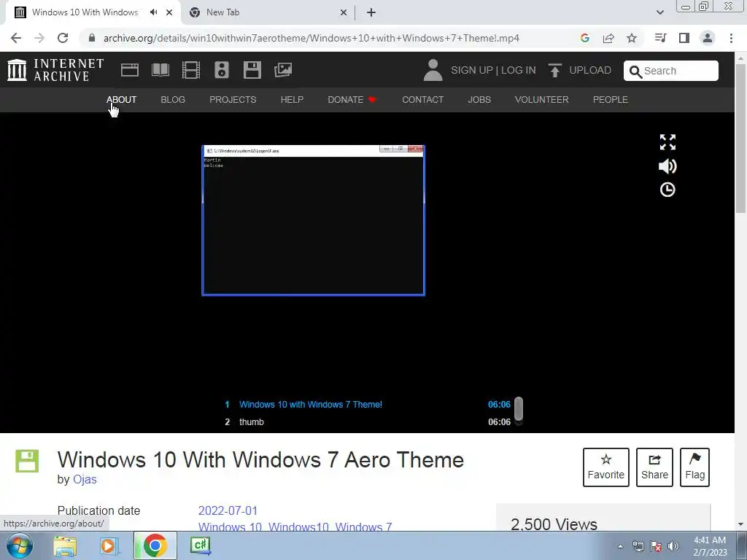Toggle the Chrome side panel
The image size is (747, 560).
click(684, 38)
